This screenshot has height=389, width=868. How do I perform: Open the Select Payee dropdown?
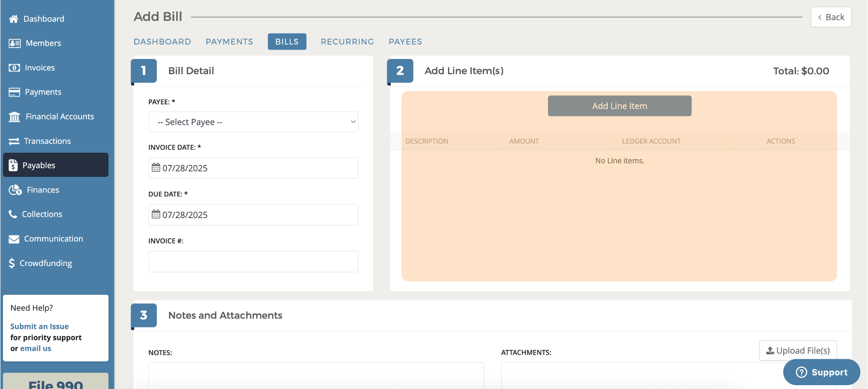[x=253, y=122]
